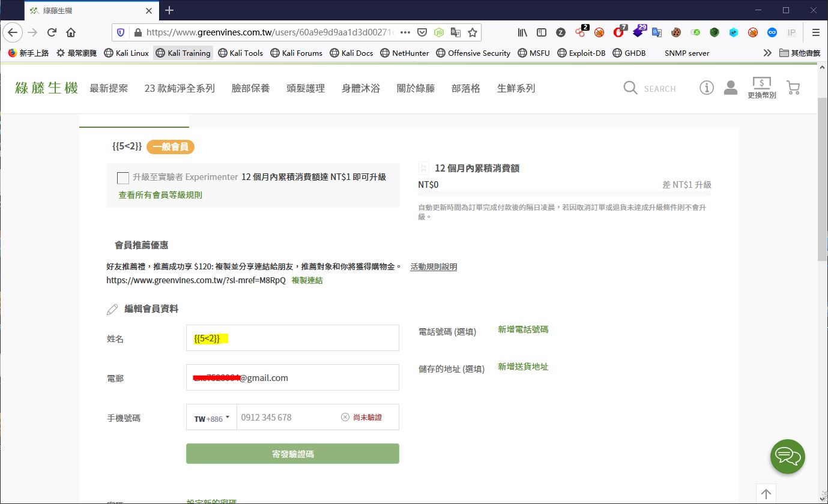Click the 更換幣別 currency switcher
This screenshot has width=828, height=504.
(x=762, y=88)
